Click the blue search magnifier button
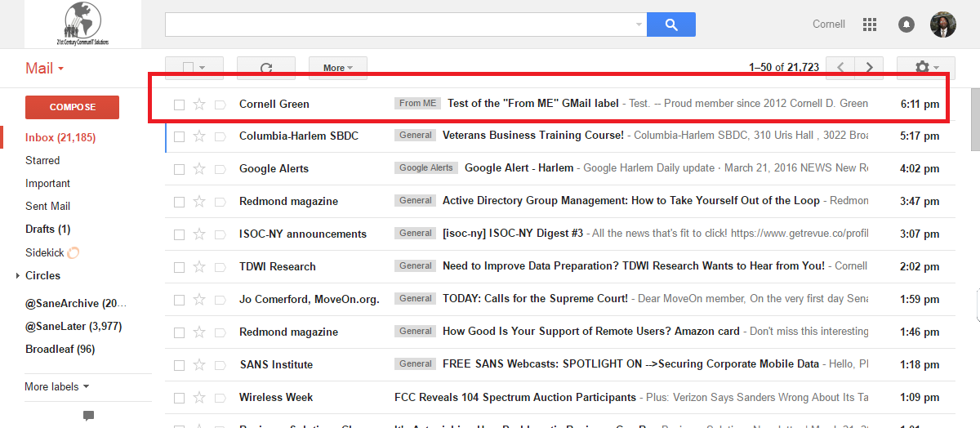Image resolution: width=980 pixels, height=428 pixels. (x=671, y=25)
